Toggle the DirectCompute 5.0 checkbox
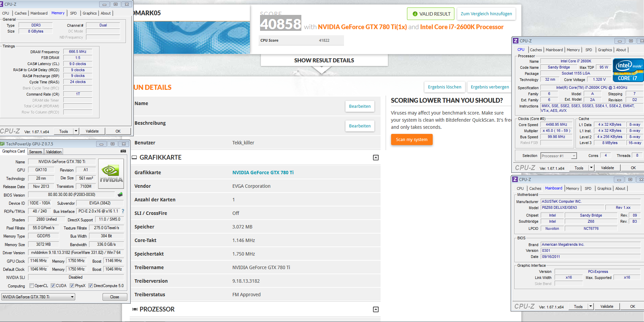Image resolution: width=644 pixels, height=322 pixels. (90, 286)
